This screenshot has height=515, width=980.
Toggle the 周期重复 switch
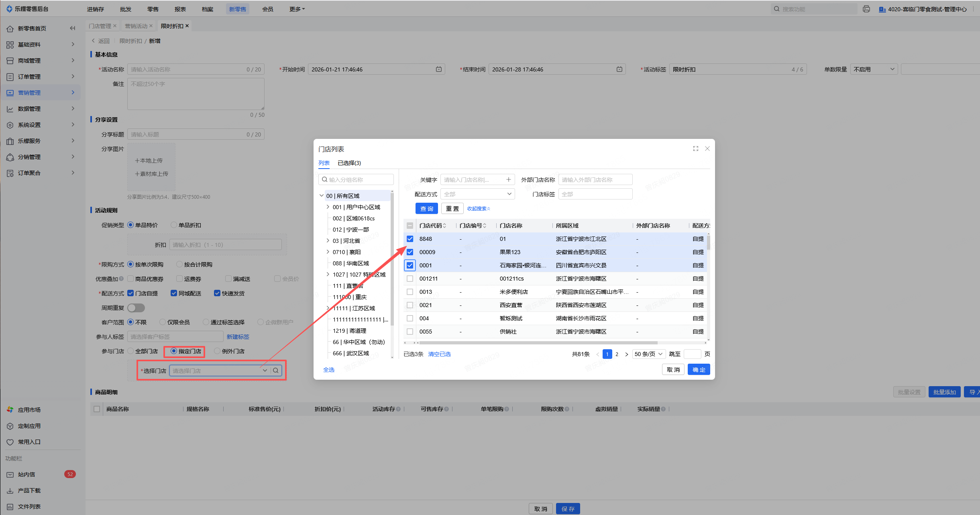click(x=136, y=308)
